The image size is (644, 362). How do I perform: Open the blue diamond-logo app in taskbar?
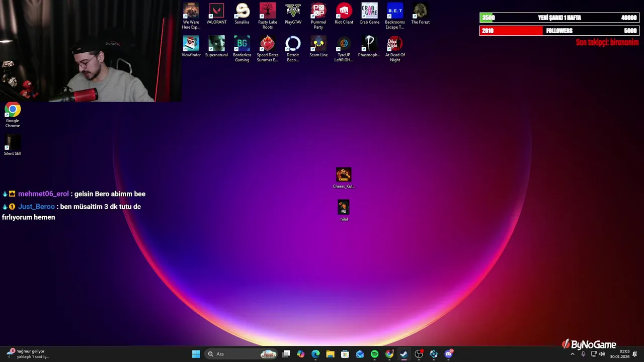tap(434, 354)
